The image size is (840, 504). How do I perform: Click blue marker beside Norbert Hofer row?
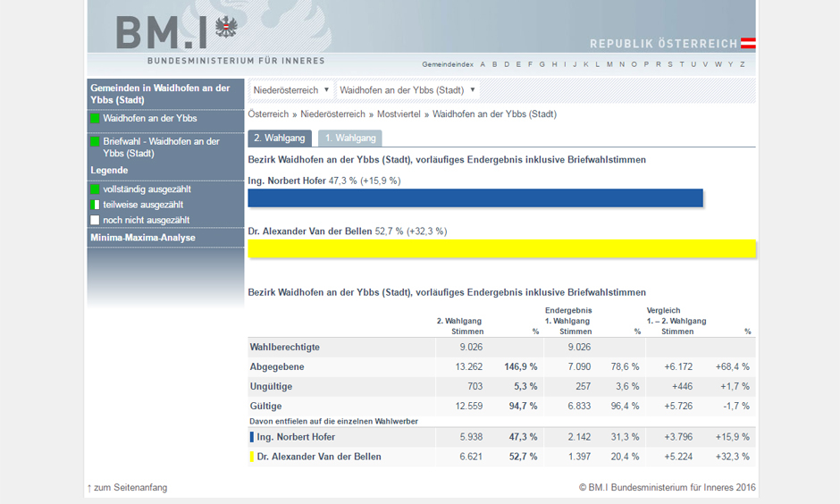click(x=252, y=437)
